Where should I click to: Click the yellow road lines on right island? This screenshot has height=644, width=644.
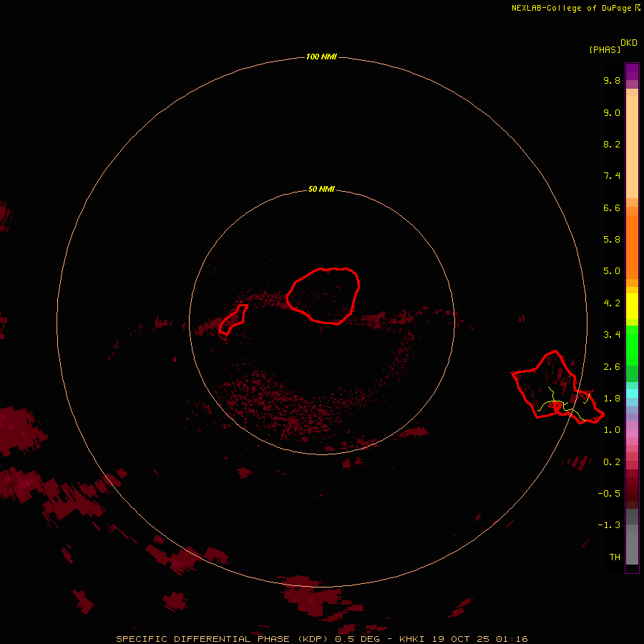pos(562,404)
